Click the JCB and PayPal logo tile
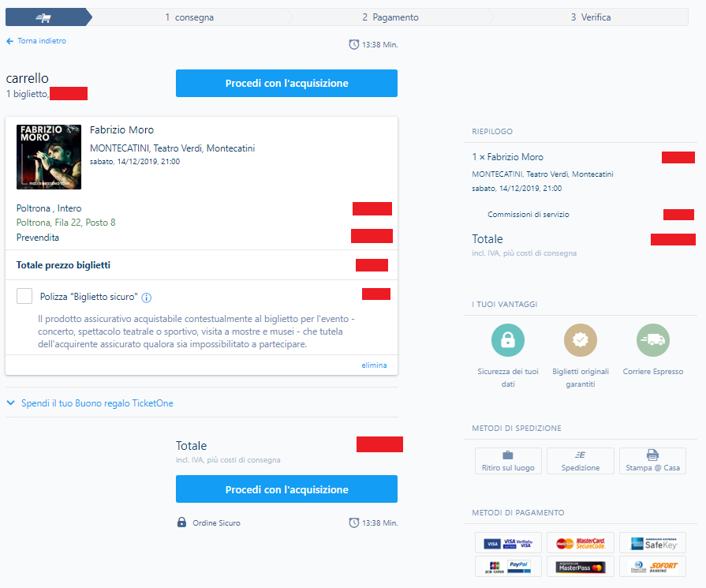The width and height of the screenshot is (706, 588). click(508, 567)
